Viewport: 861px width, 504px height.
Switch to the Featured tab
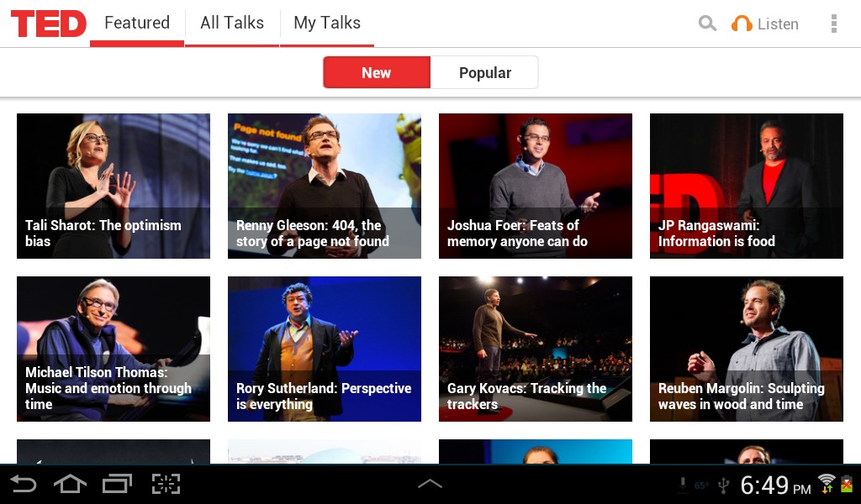coord(137,24)
